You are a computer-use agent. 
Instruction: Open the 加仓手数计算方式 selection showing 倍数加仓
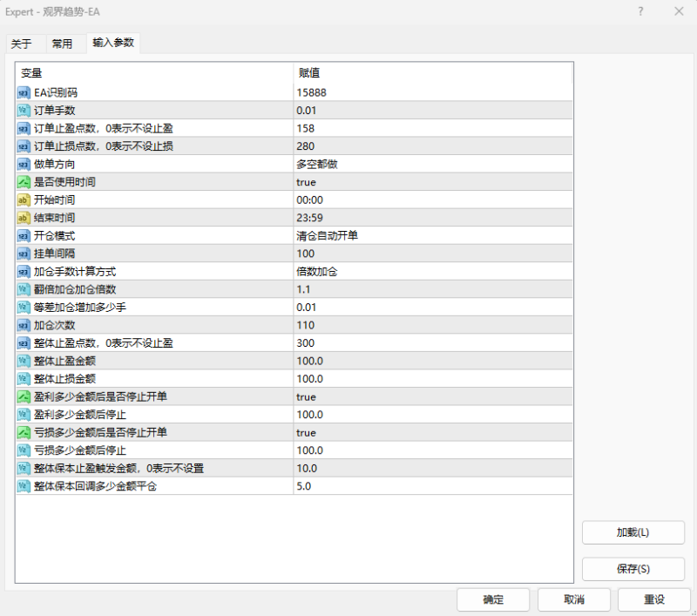pos(392,271)
